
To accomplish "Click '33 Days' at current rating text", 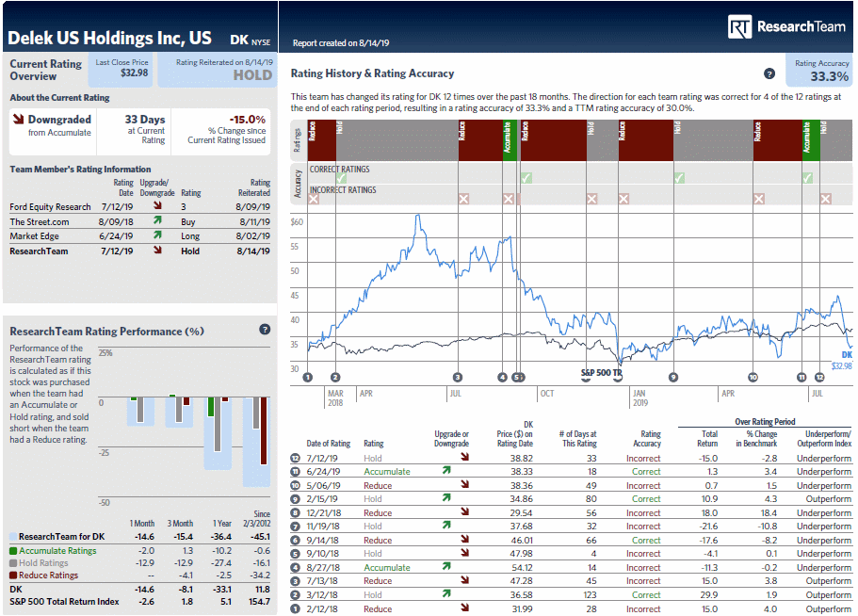I will click(x=144, y=120).
